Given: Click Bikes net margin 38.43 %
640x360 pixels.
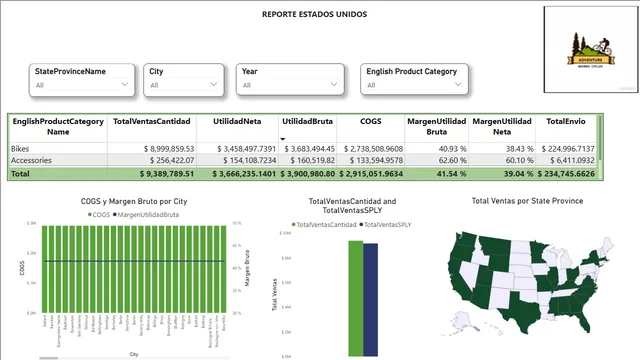Looking at the screenshot, I should (519, 149).
